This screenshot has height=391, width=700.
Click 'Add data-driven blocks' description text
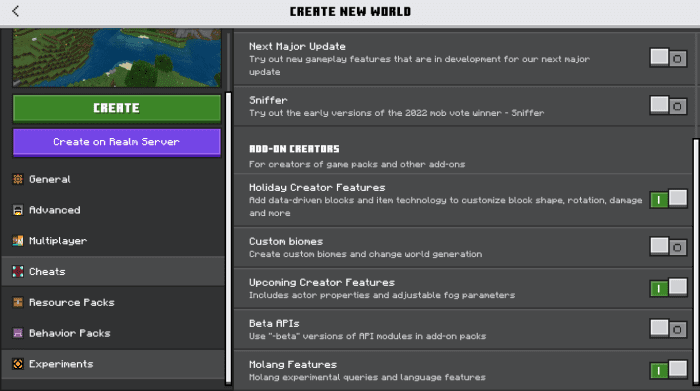(x=446, y=207)
